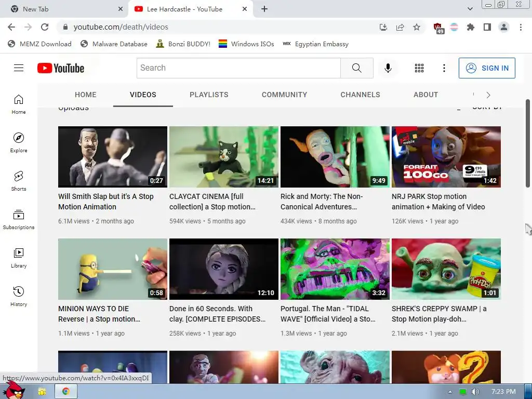Bookmark this page with star icon

417,27
